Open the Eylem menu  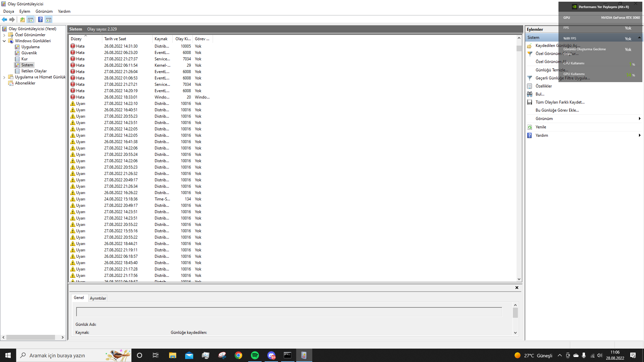point(24,11)
